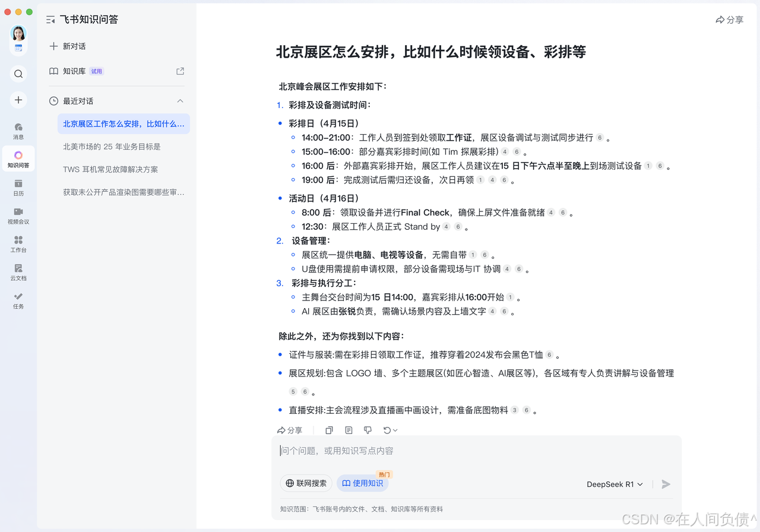
Task: Collapse sidebar via icon beside 飞书知识问答
Action: (x=50, y=20)
